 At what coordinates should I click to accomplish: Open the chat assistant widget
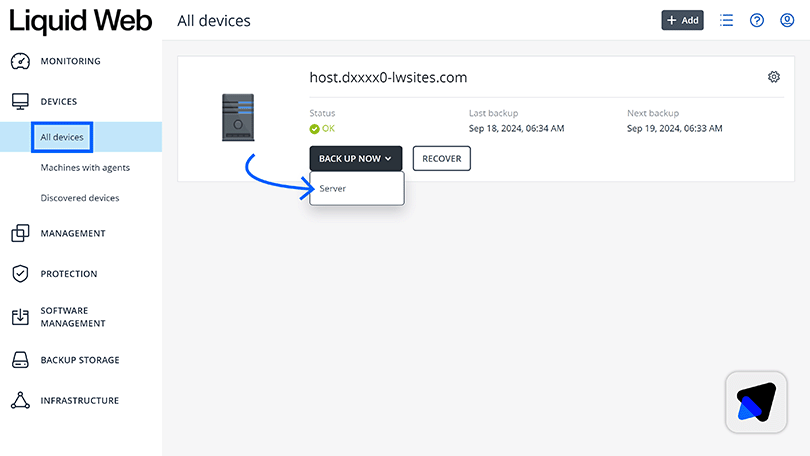point(756,402)
